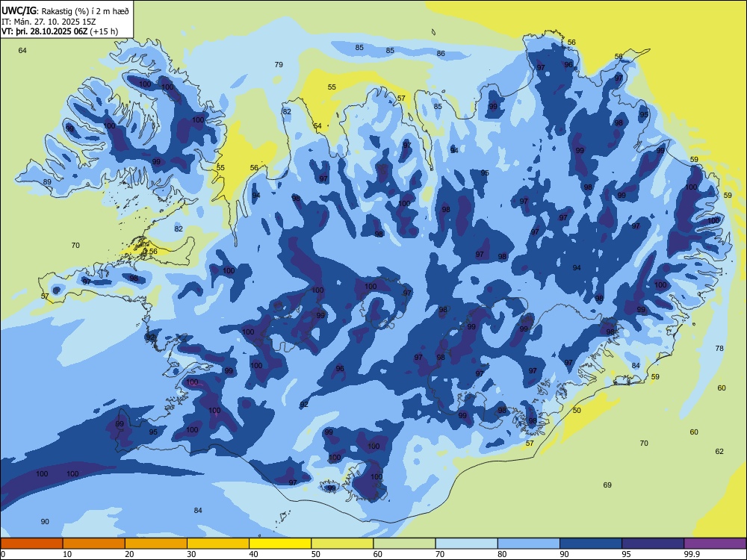Click the '99.9' legend scale label

point(691,554)
